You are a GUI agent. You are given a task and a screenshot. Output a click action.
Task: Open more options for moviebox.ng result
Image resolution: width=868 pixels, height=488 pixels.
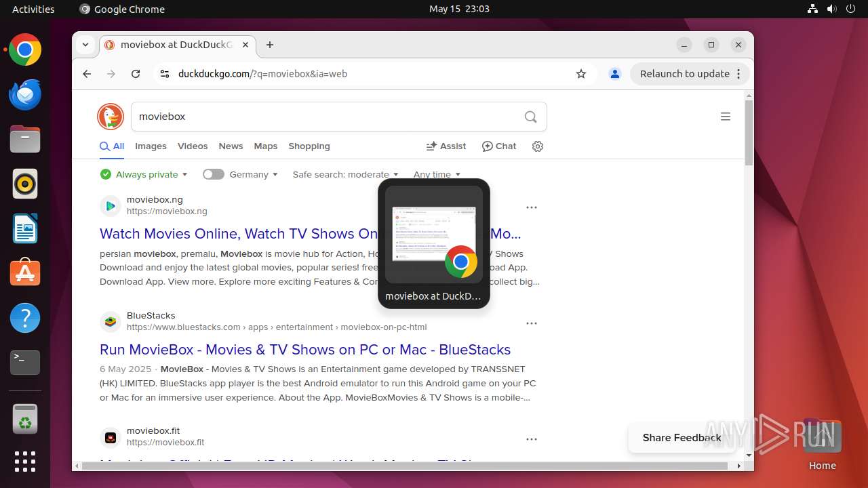click(x=532, y=207)
